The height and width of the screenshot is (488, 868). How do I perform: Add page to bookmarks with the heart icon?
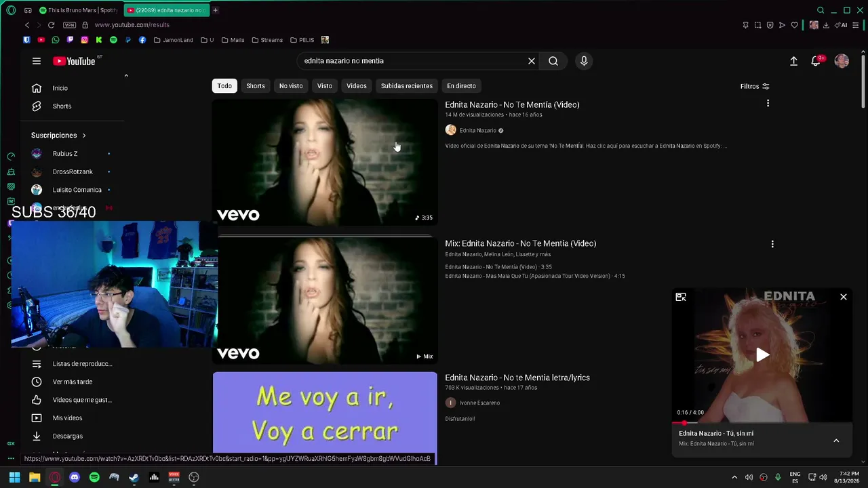[x=794, y=25]
